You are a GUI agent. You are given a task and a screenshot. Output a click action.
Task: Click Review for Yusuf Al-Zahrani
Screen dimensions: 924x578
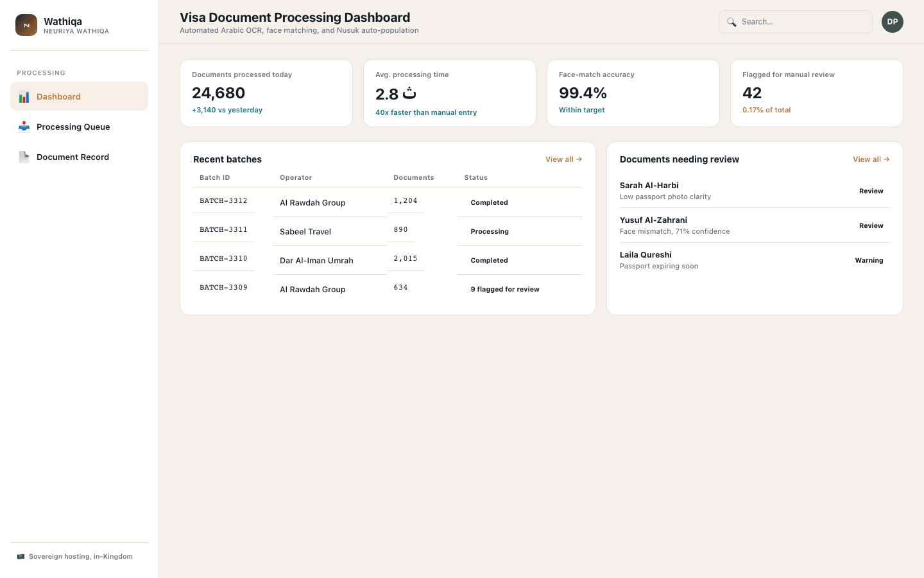871,225
